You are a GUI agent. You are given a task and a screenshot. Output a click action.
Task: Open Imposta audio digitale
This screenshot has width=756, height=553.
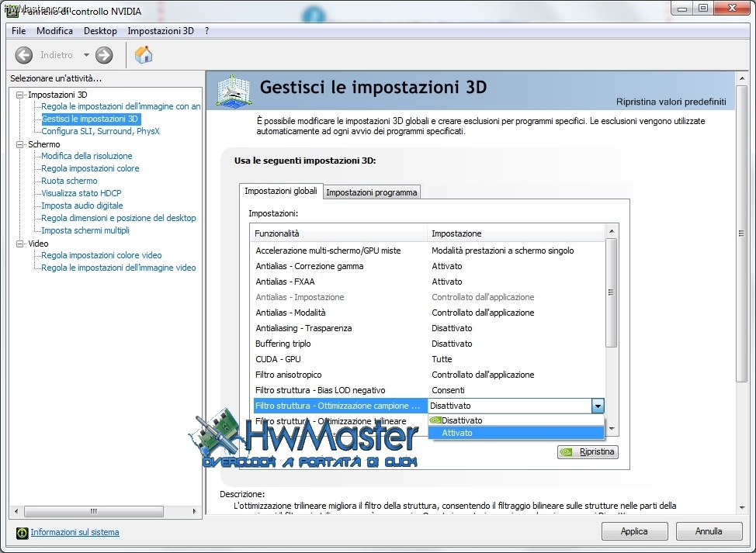82,206
